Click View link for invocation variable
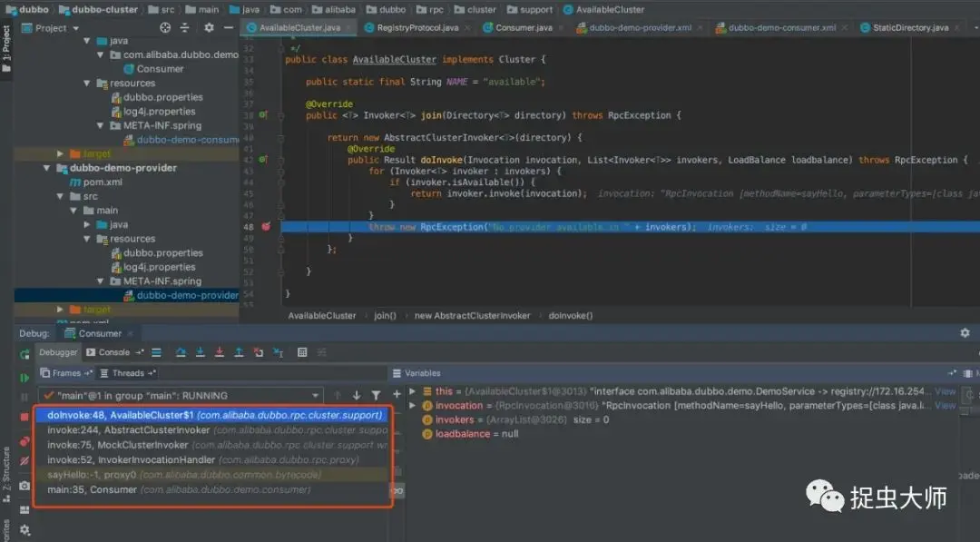The height and width of the screenshot is (542, 980). coord(945,406)
